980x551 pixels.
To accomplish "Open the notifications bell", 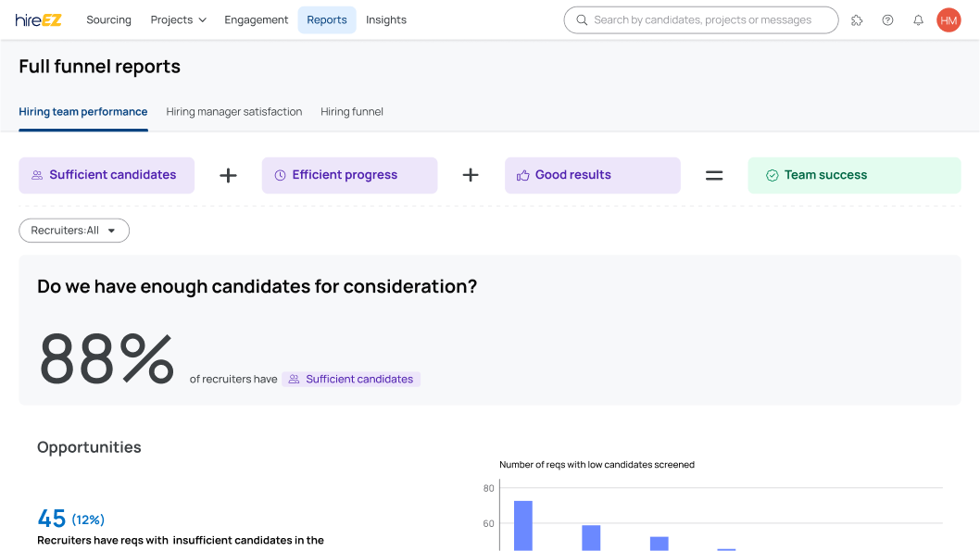I will point(918,19).
